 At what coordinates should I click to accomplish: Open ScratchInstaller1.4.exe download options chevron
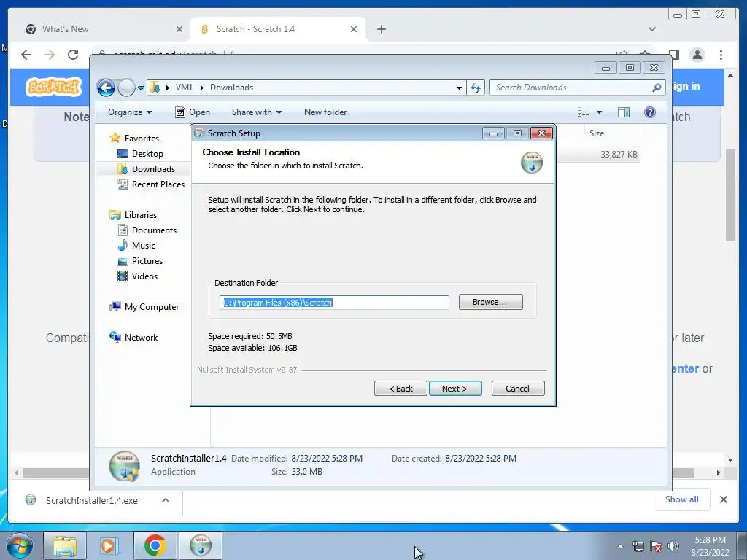click(x=166, y=500)
